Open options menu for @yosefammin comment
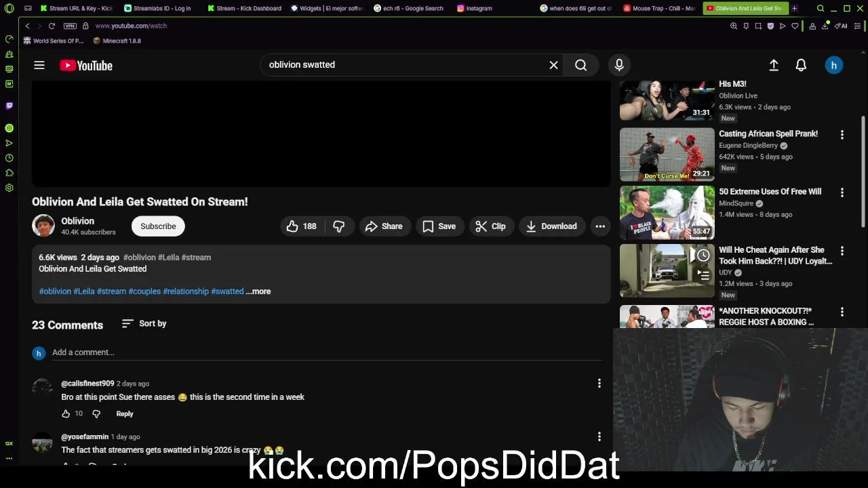 click(599, 437)
